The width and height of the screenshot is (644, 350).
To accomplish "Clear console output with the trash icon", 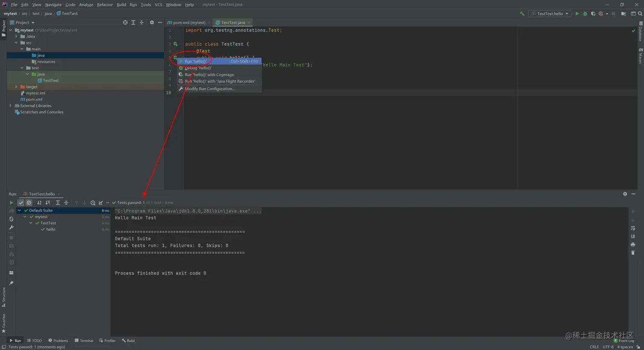I will 633,253.
